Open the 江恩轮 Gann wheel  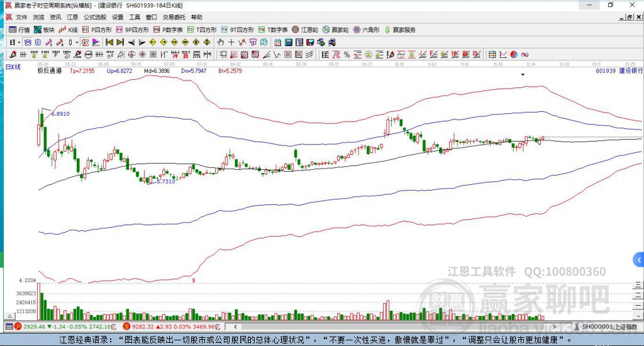(305, 30)
